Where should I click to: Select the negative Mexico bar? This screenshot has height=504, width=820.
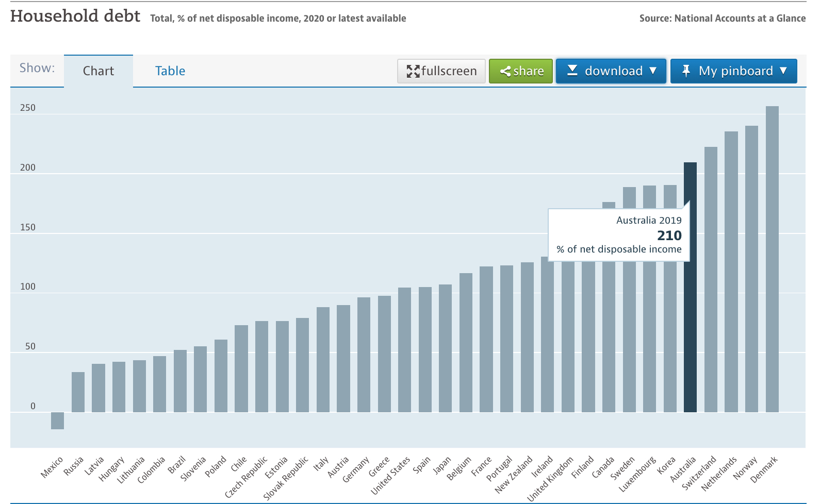point(57,421)
